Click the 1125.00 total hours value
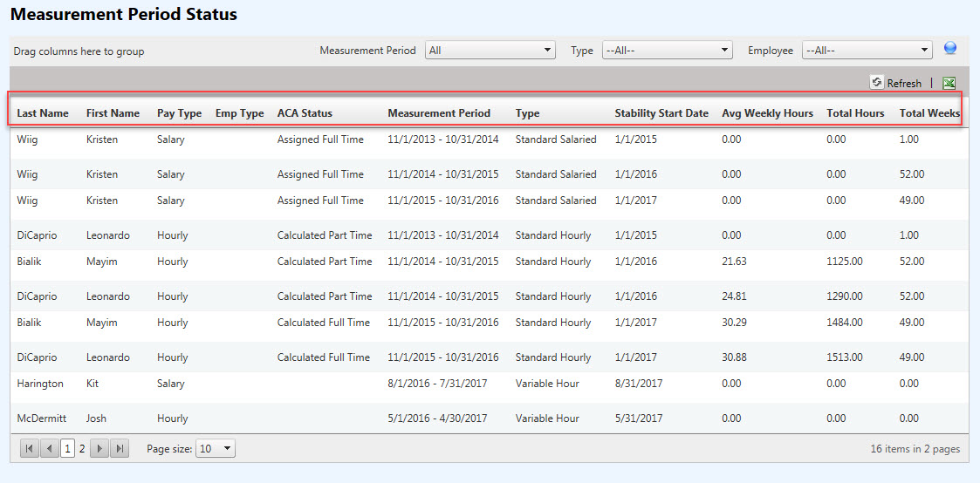Image resolution: width=980 pixels, height=483 pixels. point(845,262)
